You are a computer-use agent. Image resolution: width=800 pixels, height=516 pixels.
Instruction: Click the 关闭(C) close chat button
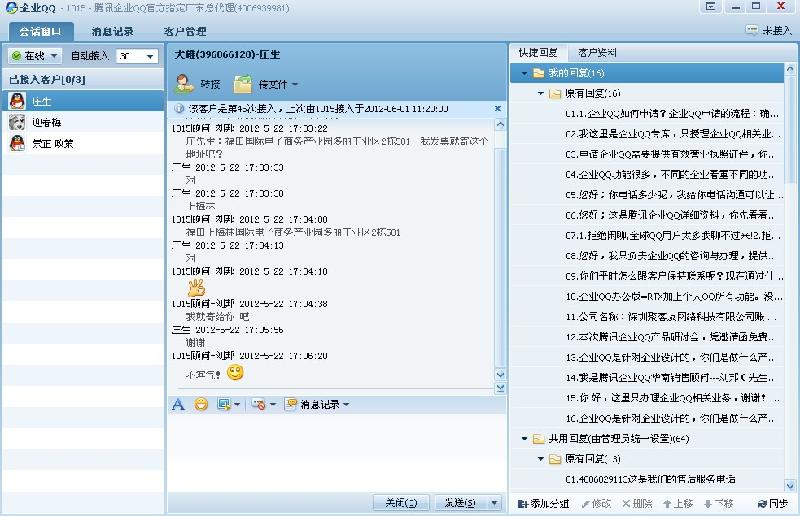[x=401, y=503]
